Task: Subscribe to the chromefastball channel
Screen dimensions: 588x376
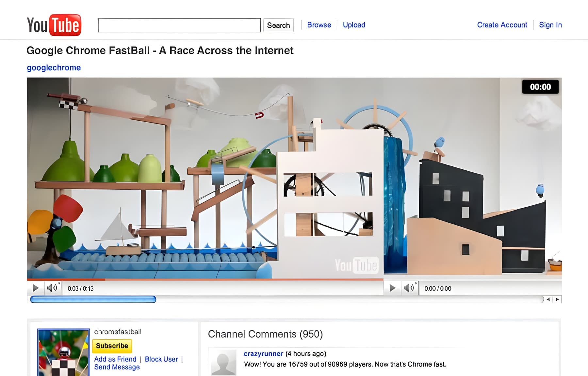Action: click(x=112, y=346)
